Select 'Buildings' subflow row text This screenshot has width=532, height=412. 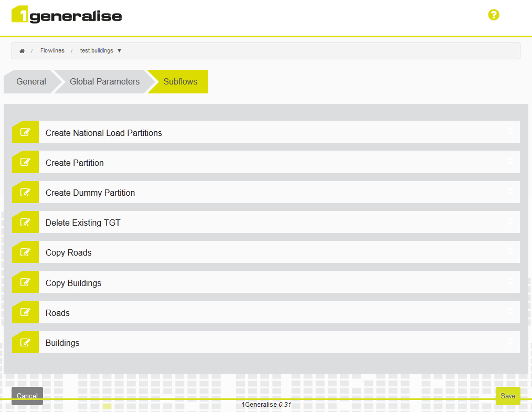(x=62, y=343)
